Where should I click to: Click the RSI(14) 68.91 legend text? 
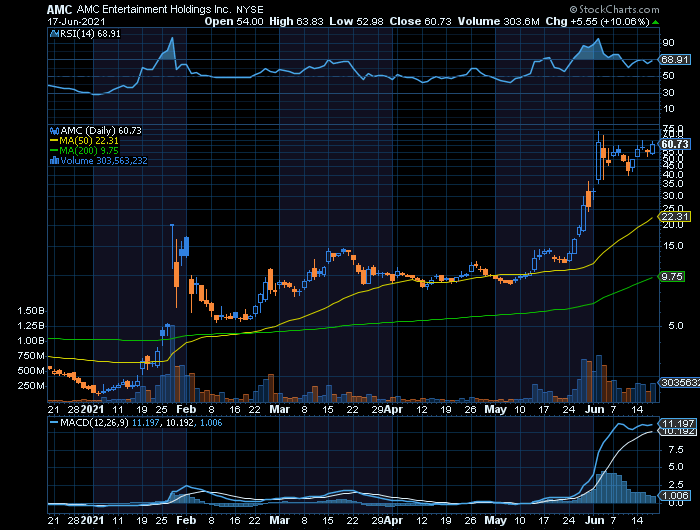click(x=91, y=34)
